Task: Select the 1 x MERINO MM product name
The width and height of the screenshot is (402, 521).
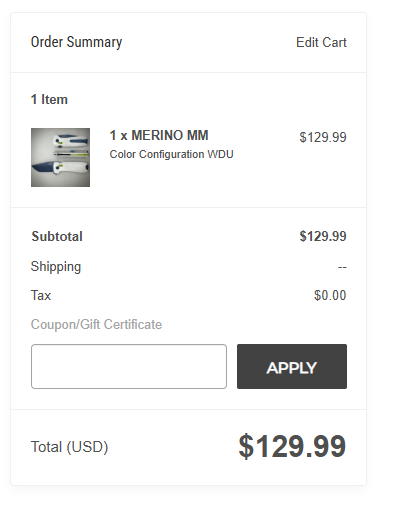Action: pos(159,135)
